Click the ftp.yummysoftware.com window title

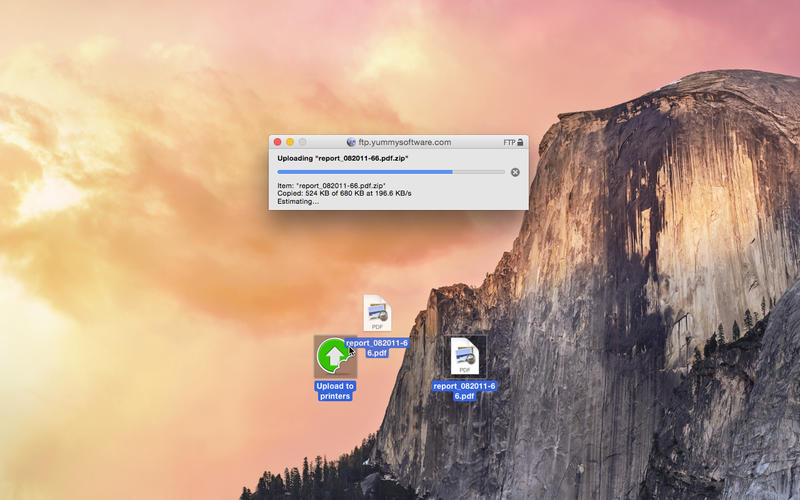(x=404, y=143)
